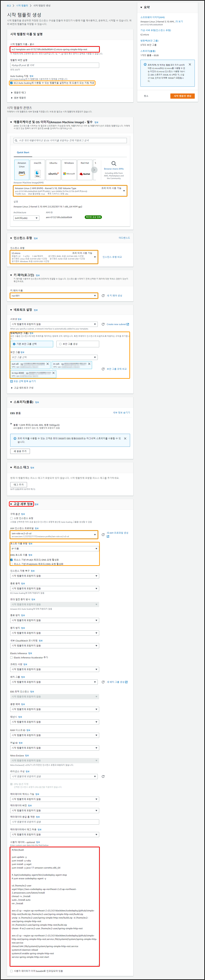
Task: Dismiss the free tier EBS storage notice
Action: [125, 439]
